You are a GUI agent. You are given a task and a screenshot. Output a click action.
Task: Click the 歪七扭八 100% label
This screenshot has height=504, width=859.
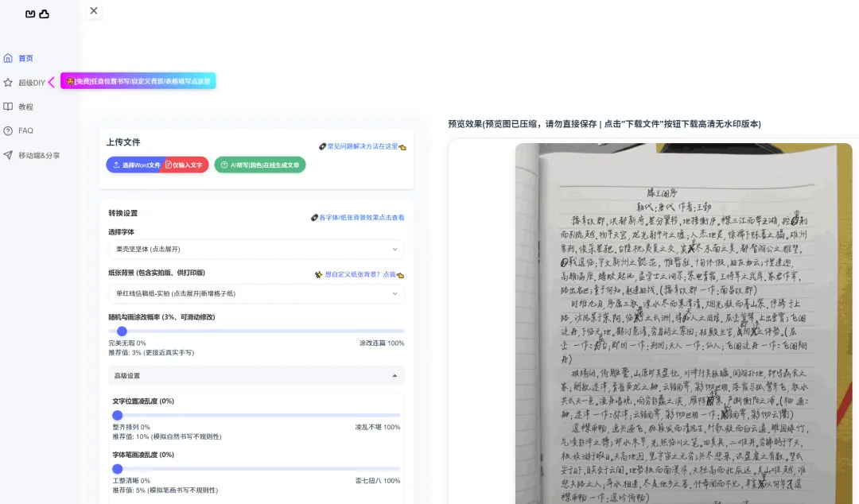coord(378,480)
